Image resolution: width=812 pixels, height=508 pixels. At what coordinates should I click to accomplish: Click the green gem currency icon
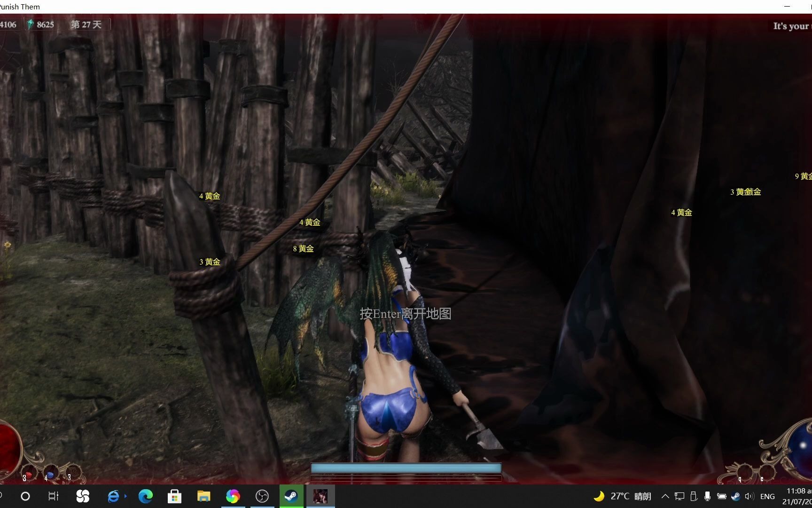[31, 24]
